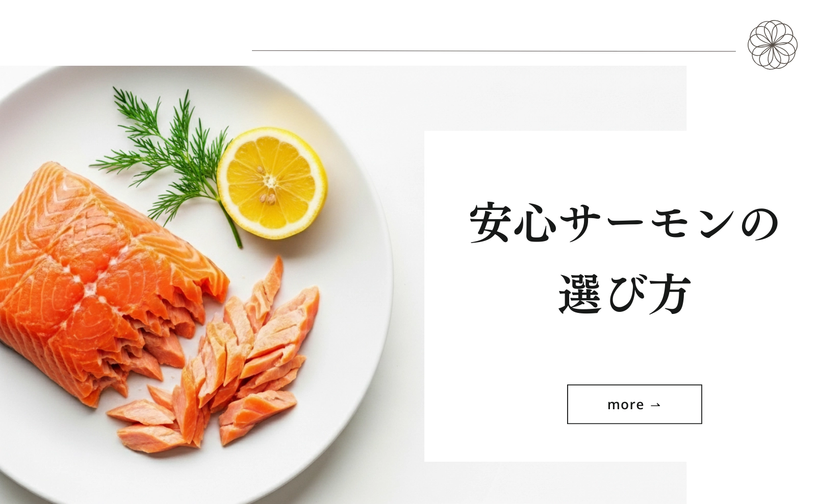Open the "more →" button
Viewport: 816px width, 504px height.
pyautogui.click(x=634, y=404)
